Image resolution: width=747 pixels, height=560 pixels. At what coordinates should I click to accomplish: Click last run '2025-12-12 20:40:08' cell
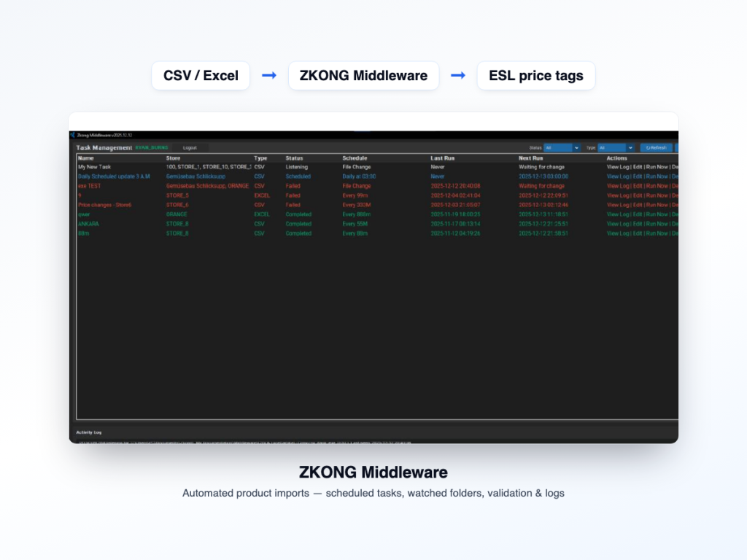click(x=455, y=186)
